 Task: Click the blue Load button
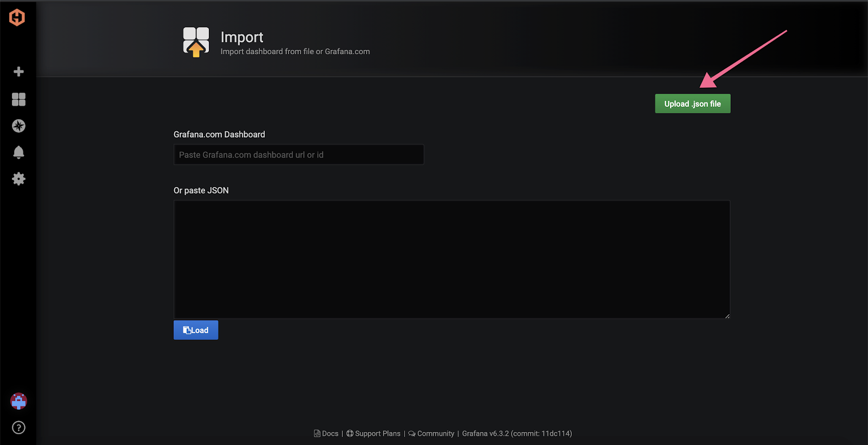tap(196, 330)
